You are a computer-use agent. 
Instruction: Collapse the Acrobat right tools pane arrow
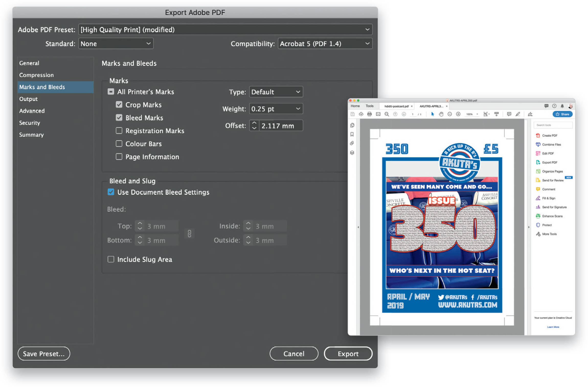coord(529,227)
